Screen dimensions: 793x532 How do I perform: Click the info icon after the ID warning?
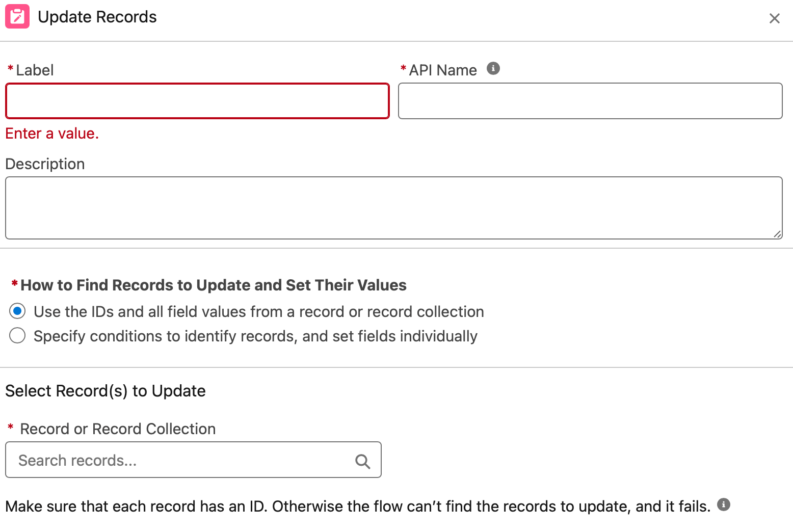pyautogui.click(x=723, y=504)
